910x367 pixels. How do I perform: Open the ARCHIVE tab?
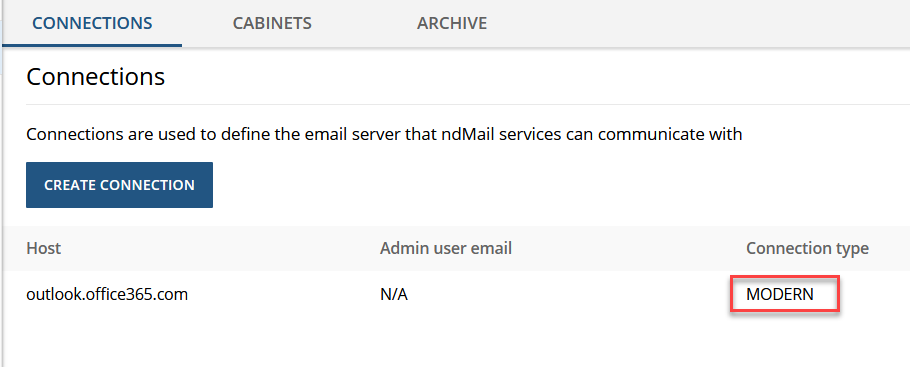coord(452,23)
